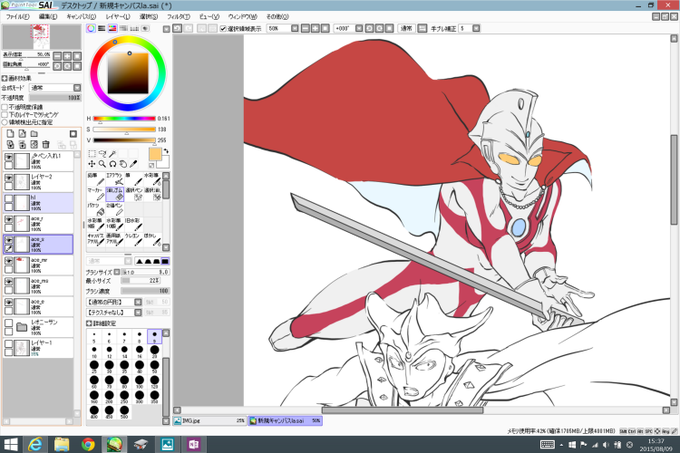The width and height of the screenshot is (680, 453).
Task: Select the zoom magnifier tool
Action: (x=102, y=164)
